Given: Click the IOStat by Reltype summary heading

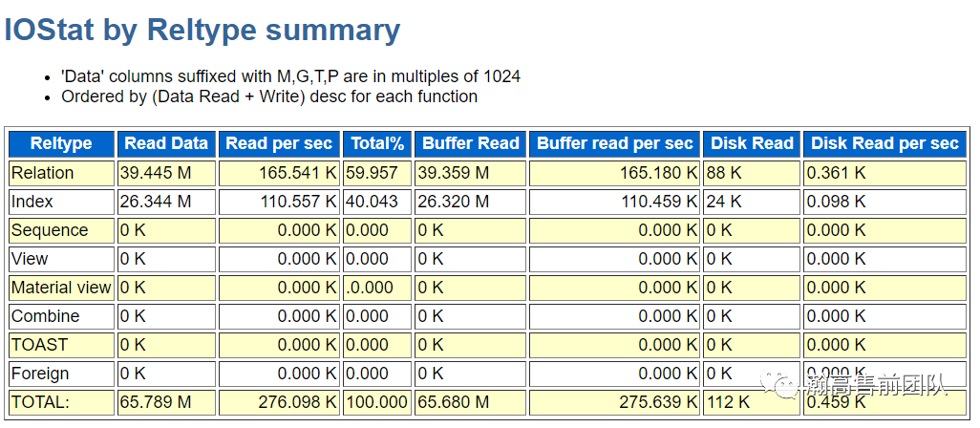Looking at the screenshot, I should 202,30.
